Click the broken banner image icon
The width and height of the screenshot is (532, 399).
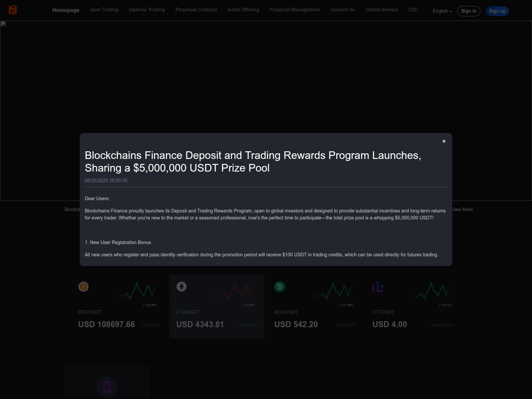click(x=3, y=24)
